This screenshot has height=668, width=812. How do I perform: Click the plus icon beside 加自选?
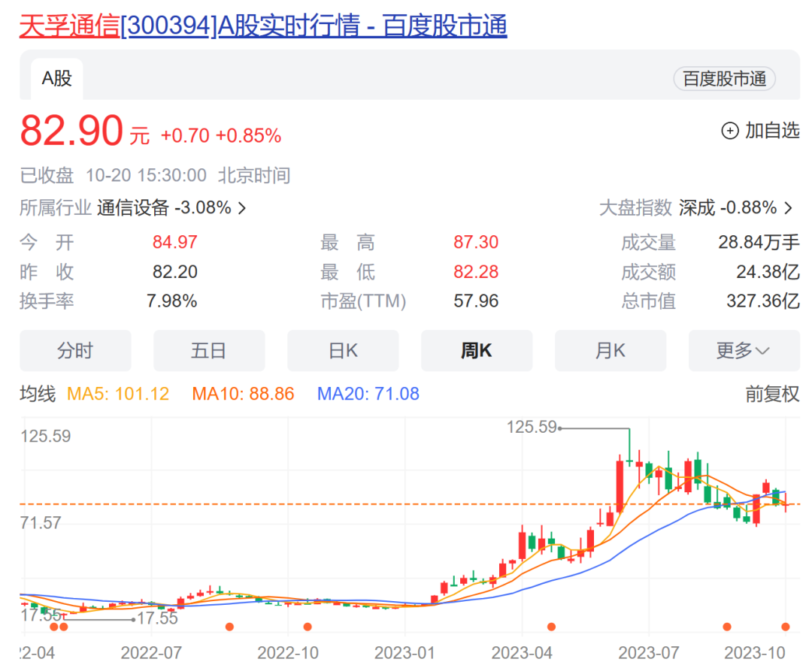[729, 131]
